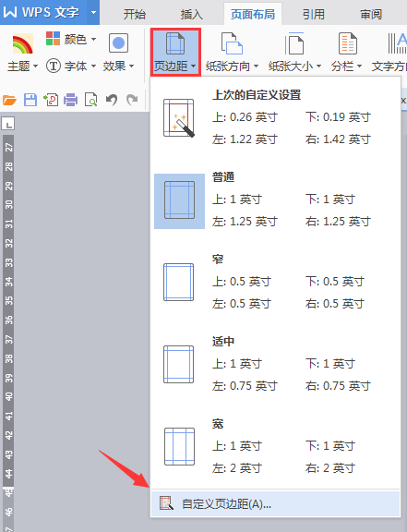Open the rainbow Theme icon

[x=22, y=44]
